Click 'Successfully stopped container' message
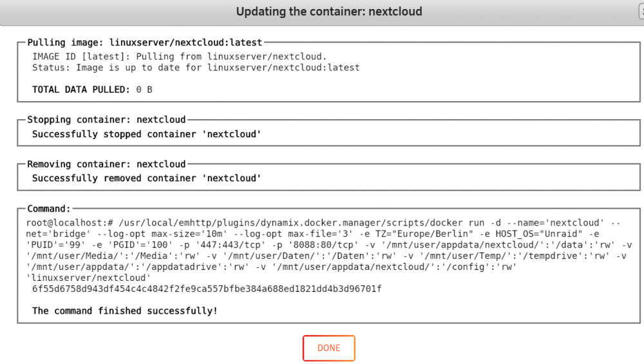Screen dimensions: 644x364 pyautogui.click(x=147, y=134)
